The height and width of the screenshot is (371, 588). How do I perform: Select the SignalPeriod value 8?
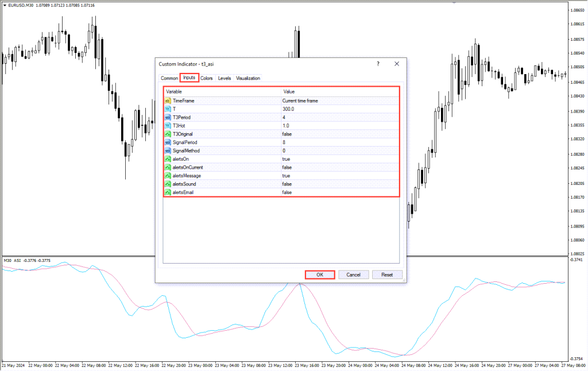(284, 142)
